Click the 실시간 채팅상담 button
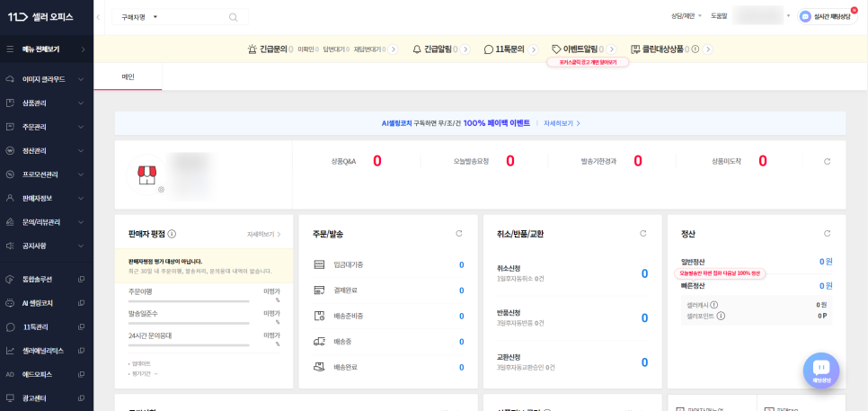The height and width of the screenshot is (411, 868). point(827,16)
